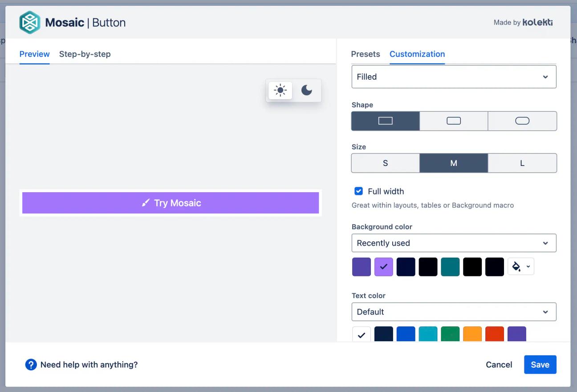The image size is (577, 392).
Task: Open the Default text color dropdown
Action: click(x=454, y=311)
